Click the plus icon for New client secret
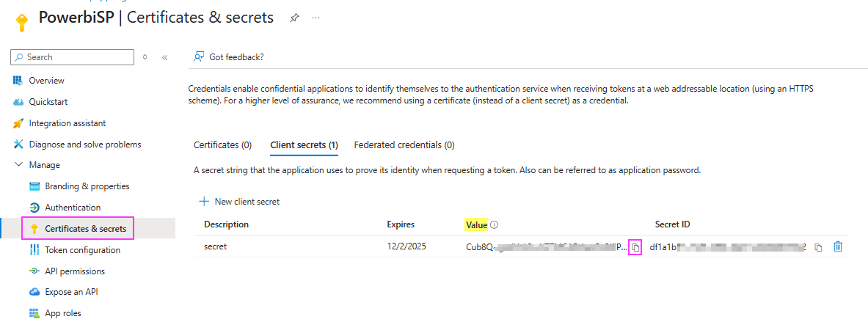Viewport: 868px width, 322px height. point(204,202)
